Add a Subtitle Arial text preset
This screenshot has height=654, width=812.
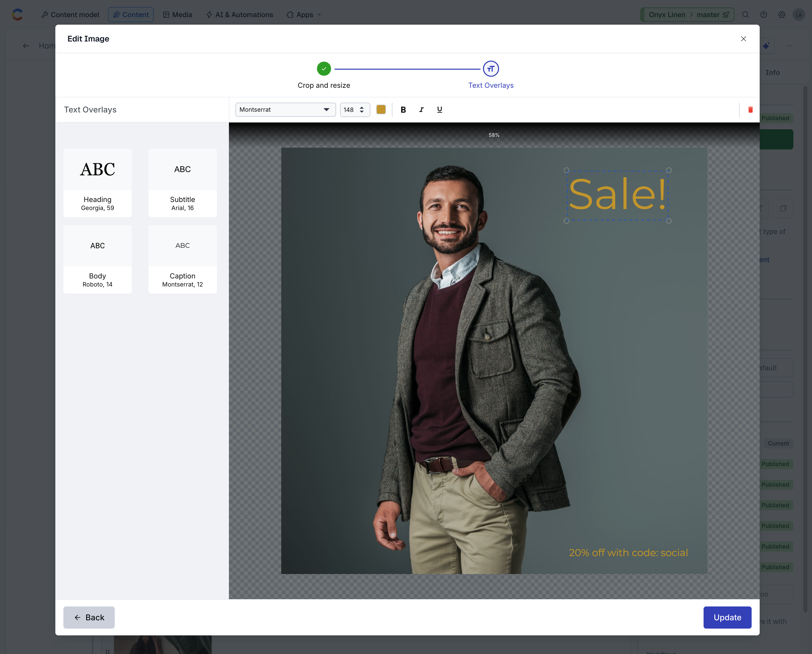click(x=182, y=183)
